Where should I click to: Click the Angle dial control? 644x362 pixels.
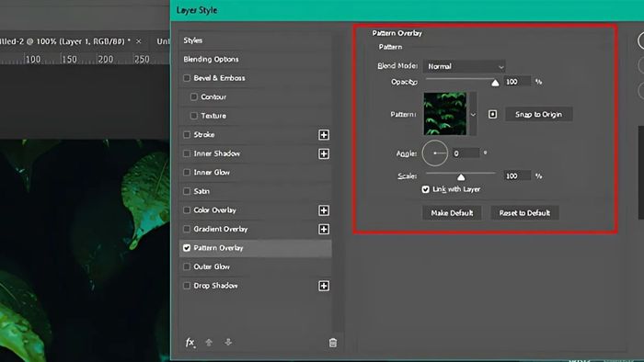(x=434, y=153)
